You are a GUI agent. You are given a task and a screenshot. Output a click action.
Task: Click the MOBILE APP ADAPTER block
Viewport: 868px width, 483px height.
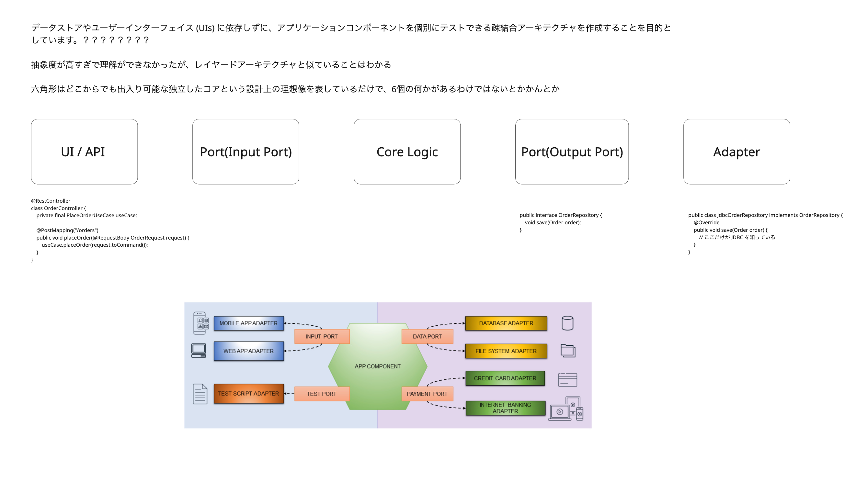pos(249,323)
